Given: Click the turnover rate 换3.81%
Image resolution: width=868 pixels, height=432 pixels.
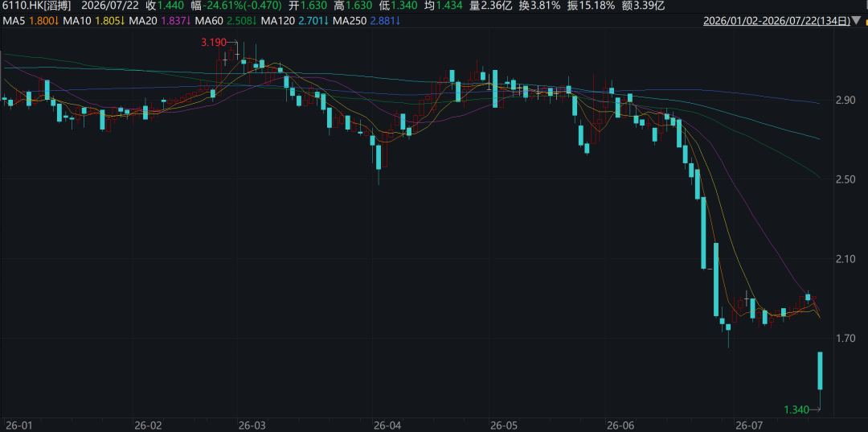Looking at the screenshot, I should (539, 6).
